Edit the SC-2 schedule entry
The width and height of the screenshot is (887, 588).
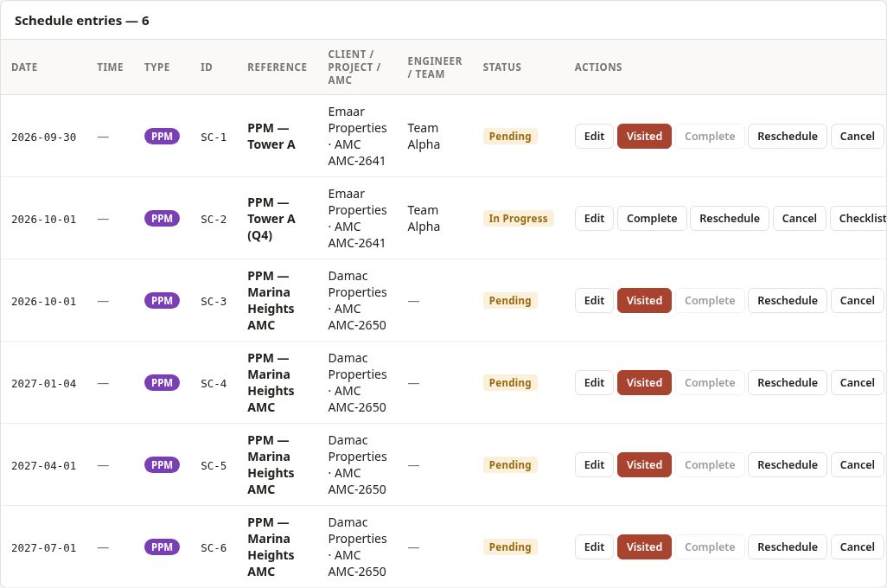pos(594,219)
